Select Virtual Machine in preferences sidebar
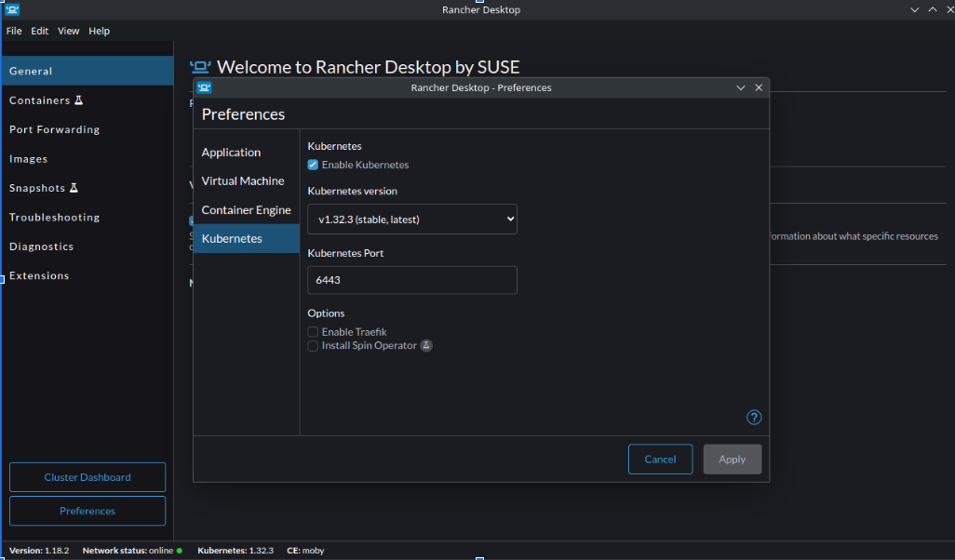The image size is (955, 560). (x=243, y=181)
